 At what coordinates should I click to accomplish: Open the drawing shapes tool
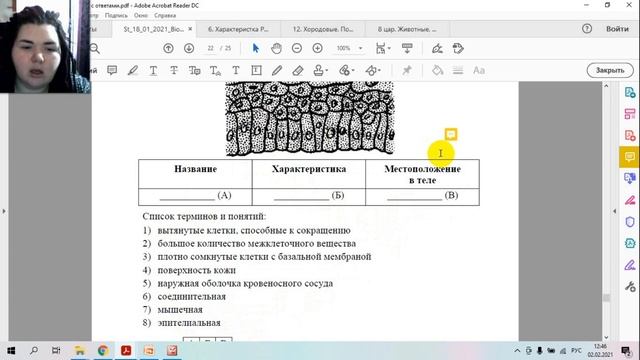pos(373,71)
